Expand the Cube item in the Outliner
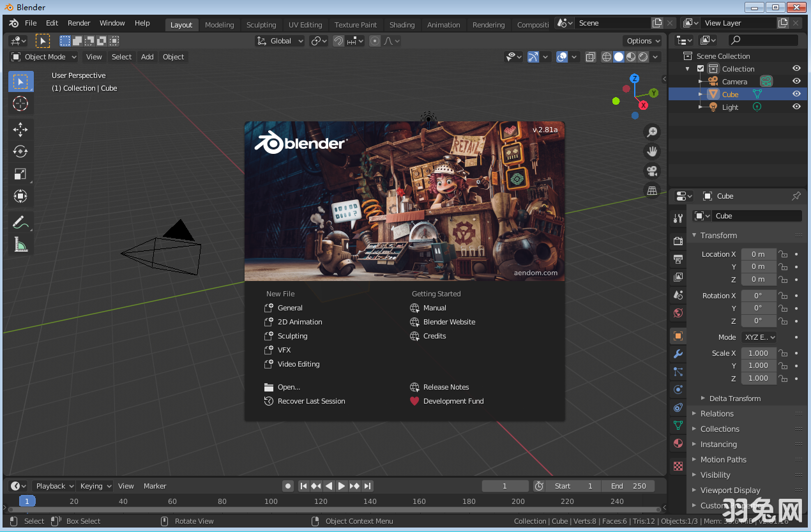This screenshot has height=532, width=811. pos(700,94)
